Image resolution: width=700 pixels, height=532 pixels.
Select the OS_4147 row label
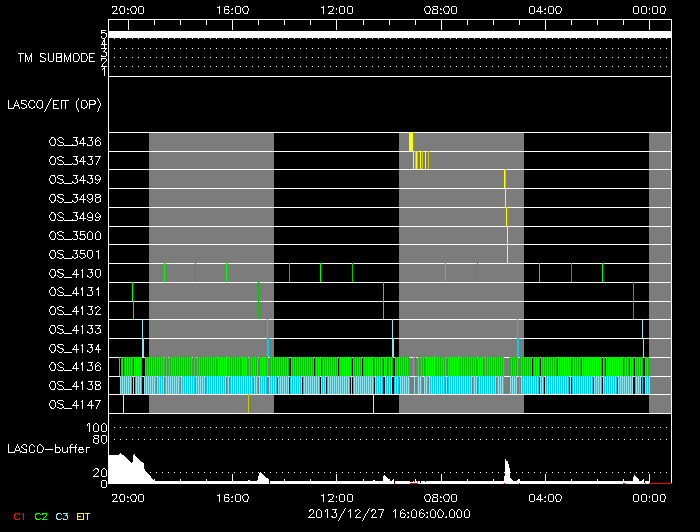[75, 405]
